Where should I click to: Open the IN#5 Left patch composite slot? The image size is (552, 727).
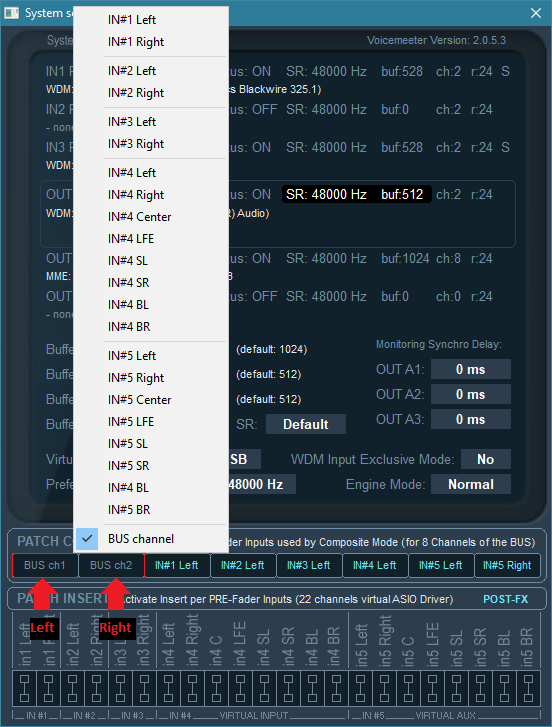point(441,565)
